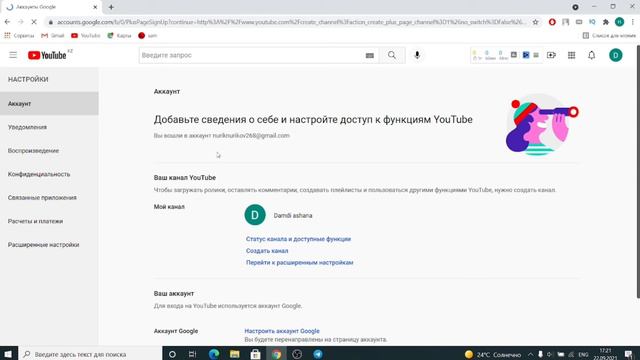Select Расширенные настройки in sidebar
This screenshot has height=360, width=640.
[x=49, y=245]
